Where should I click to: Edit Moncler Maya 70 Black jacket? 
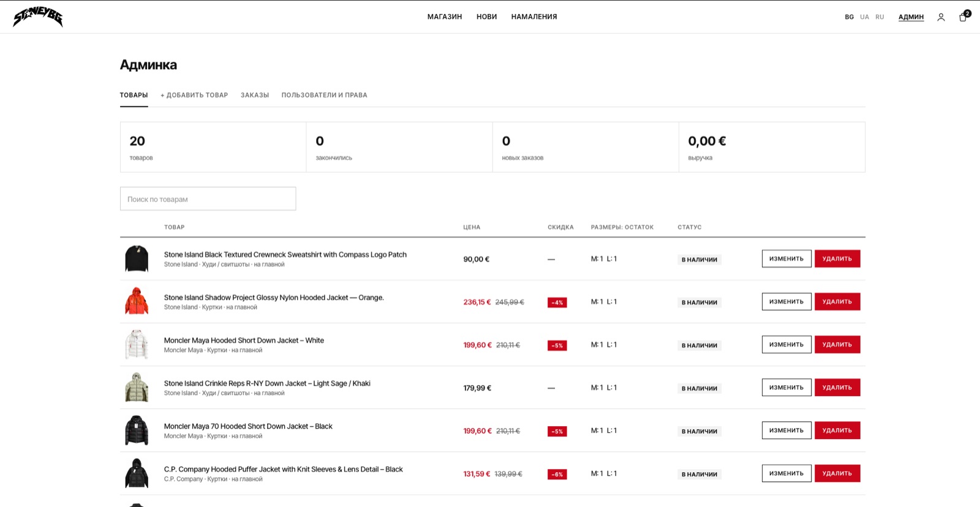pos(786,430)
